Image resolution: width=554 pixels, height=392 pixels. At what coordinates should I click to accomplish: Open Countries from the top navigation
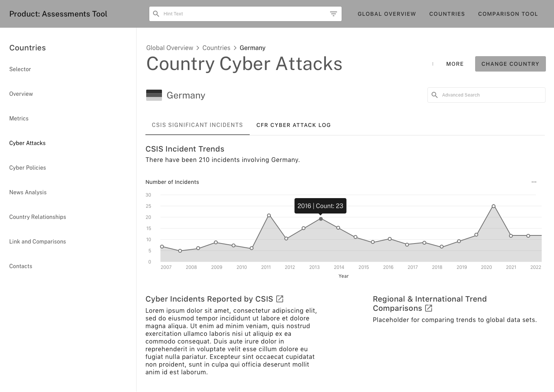click(x=447, y=13)
